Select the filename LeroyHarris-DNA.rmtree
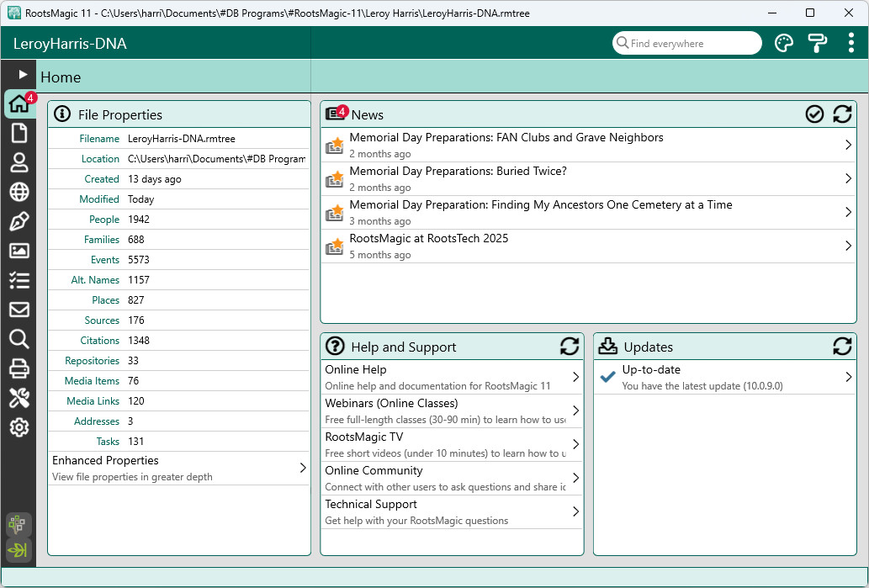This screenshot has height=588, width=869. coord(182,139)
